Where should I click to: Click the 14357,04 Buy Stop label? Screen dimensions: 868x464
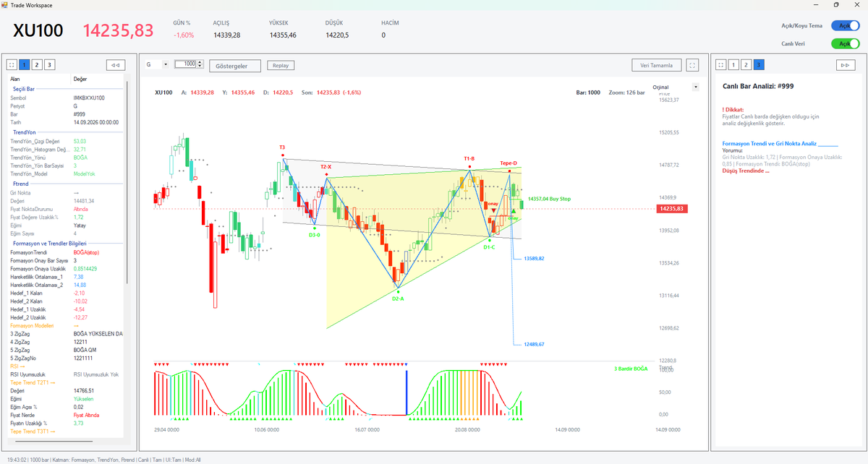(550, 198)
